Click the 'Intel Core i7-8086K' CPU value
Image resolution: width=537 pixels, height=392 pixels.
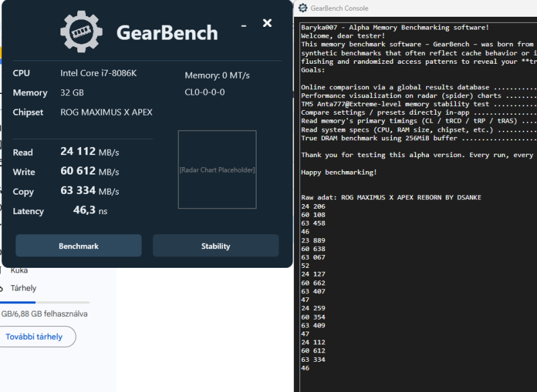pyautogui.click(x=98, y=73)
